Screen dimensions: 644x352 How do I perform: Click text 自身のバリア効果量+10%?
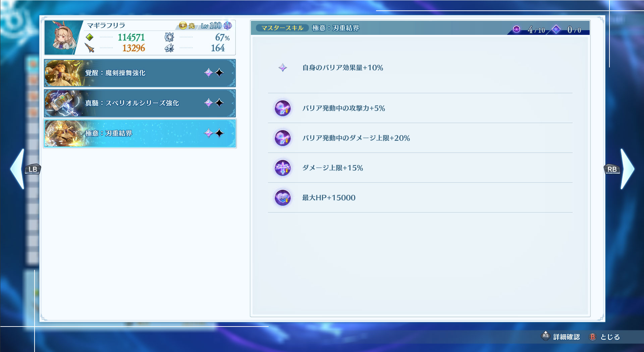[342, 68]
